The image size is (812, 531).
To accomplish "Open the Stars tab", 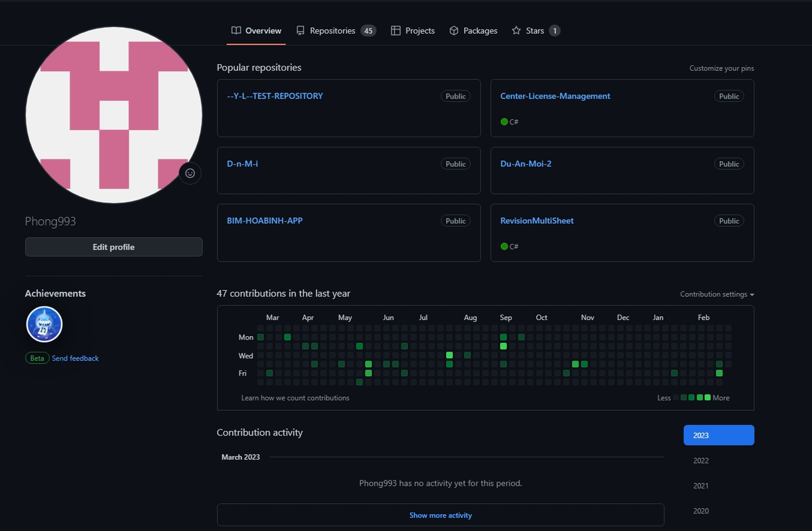I will 535,30.
